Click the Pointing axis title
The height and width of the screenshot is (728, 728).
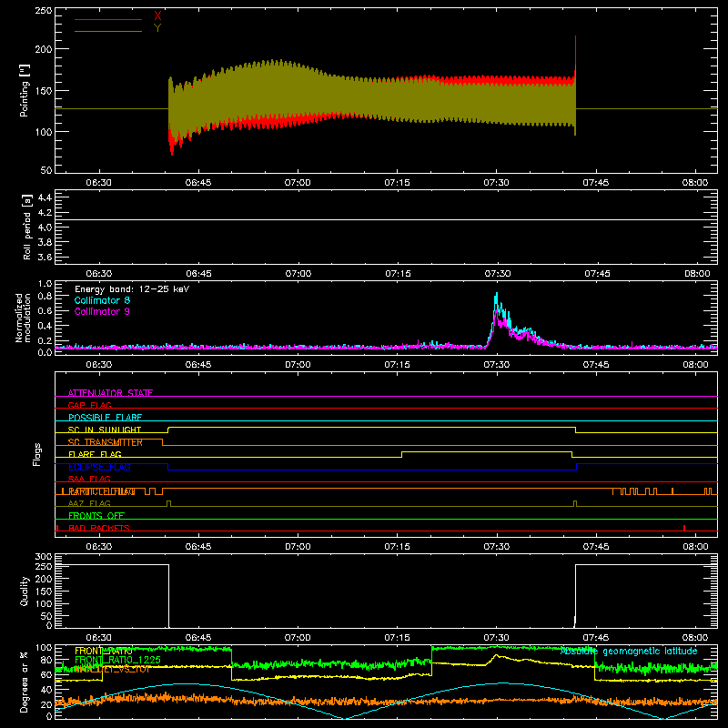pos(25,90)
